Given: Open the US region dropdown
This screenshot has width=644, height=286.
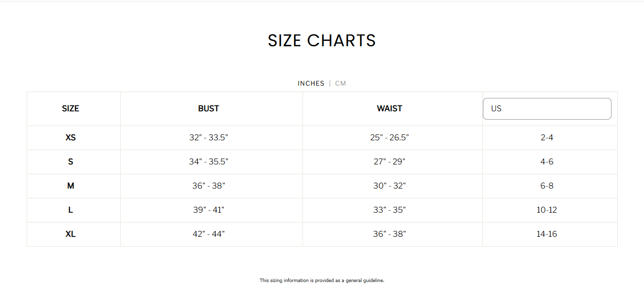Looking at the screenshot, I should tap(547, 108).
